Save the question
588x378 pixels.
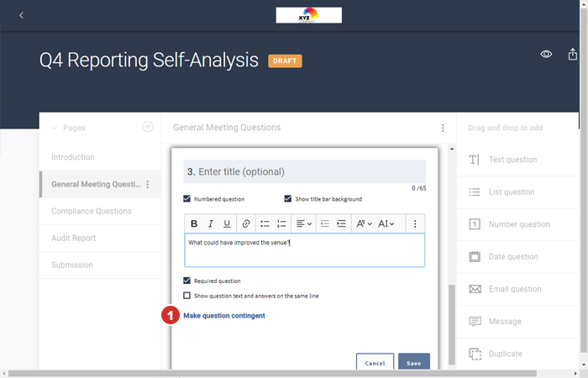413,363
